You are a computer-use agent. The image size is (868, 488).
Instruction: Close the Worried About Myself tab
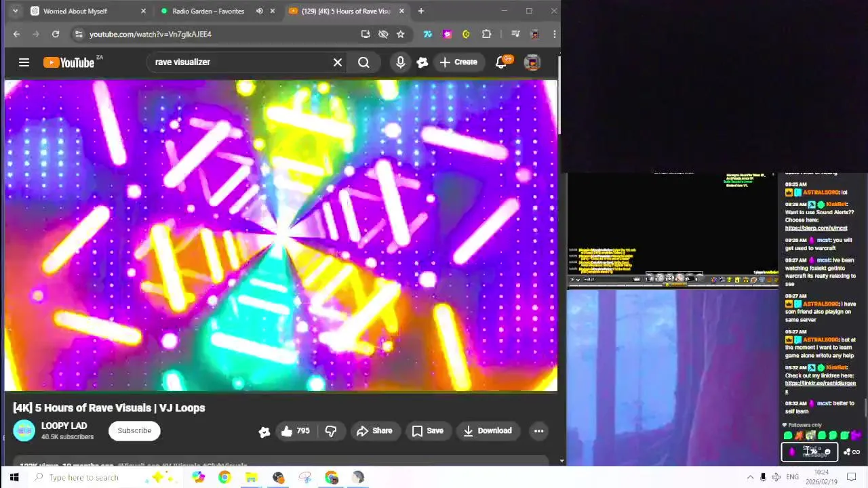(143, 11)
